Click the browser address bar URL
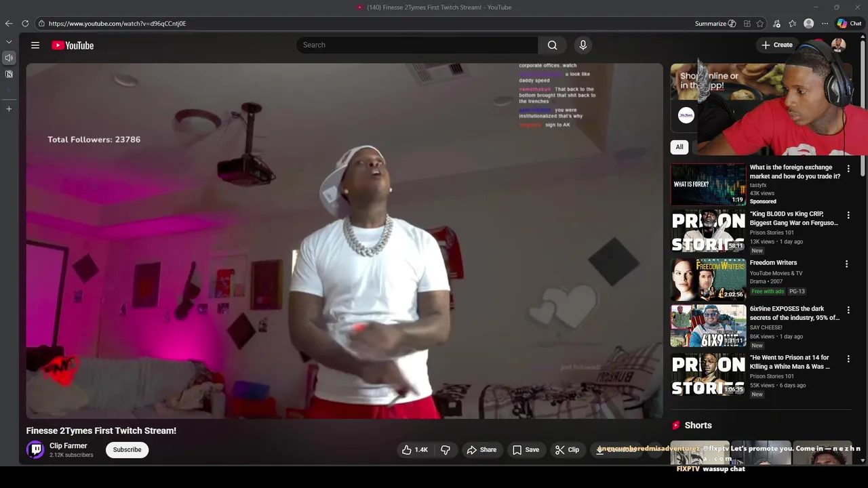 [117, 24]
